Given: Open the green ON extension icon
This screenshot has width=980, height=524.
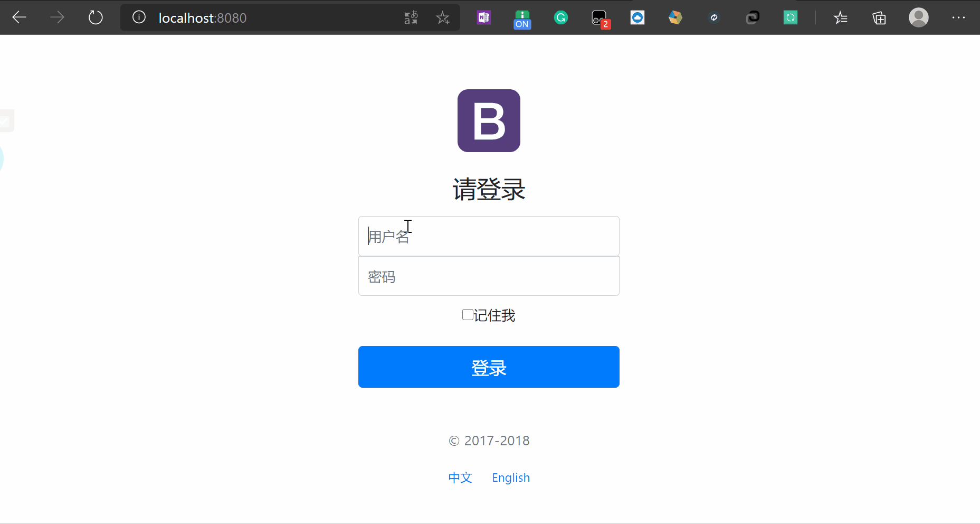Looking at the screenshot, I should point(522,19).
